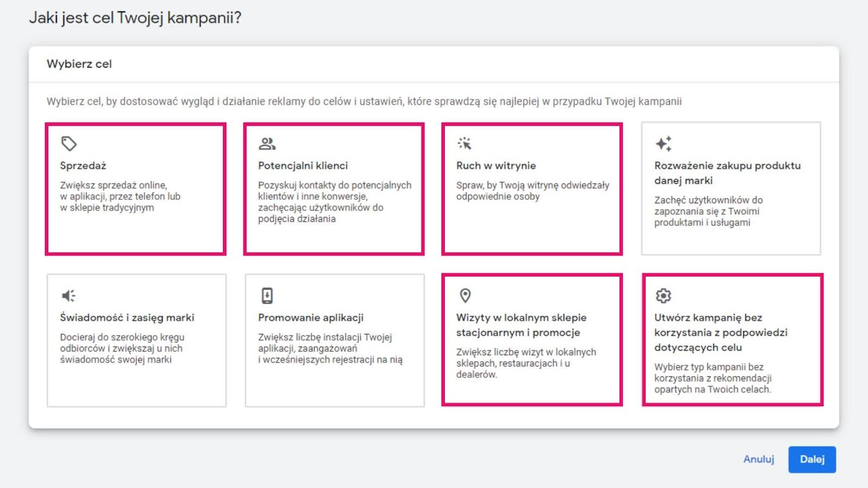Click the sparkles icon for Rozważenie zakupu produktu
The height and width of the screenshot is (488, 868).
click(663, 143)
